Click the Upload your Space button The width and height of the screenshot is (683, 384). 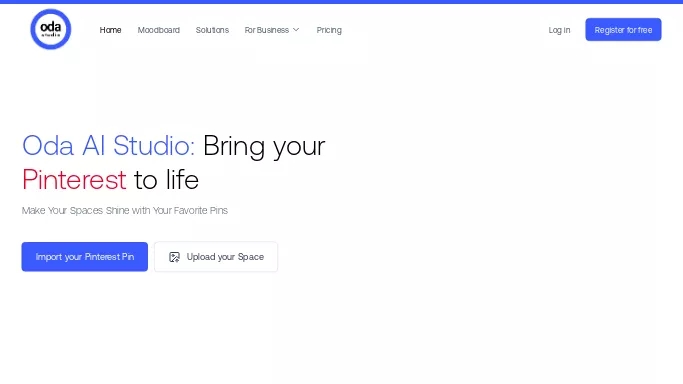coord(216,257)
